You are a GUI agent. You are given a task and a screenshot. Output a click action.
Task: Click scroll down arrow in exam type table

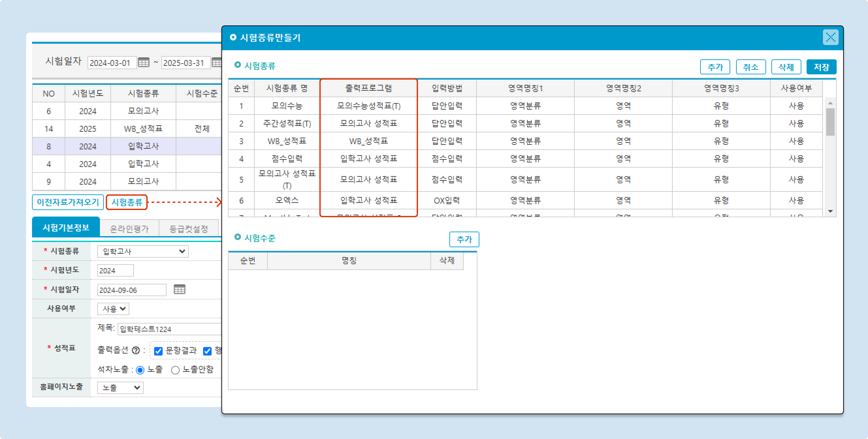point(830,211)
